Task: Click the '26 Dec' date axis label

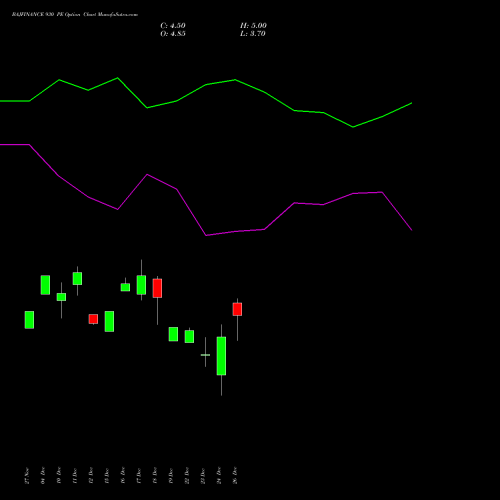Action: click(x=235, y=476)
